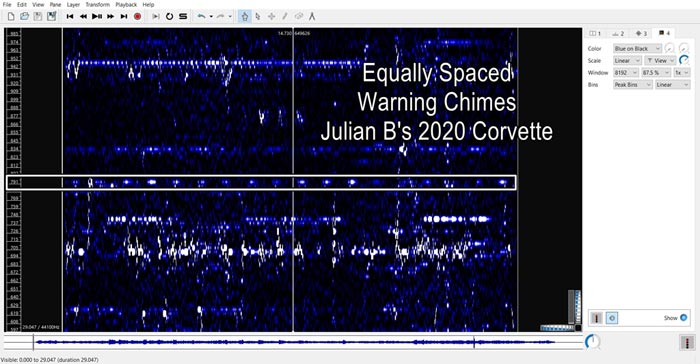Adjust the vertical zoom thumbwheel
The width and height of the screenshot is (700, 364).
(x=577, y=307)
